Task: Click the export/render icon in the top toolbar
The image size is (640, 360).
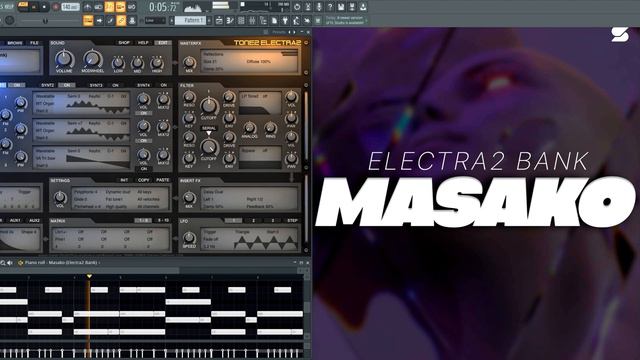Action: (x=352, y=7)
